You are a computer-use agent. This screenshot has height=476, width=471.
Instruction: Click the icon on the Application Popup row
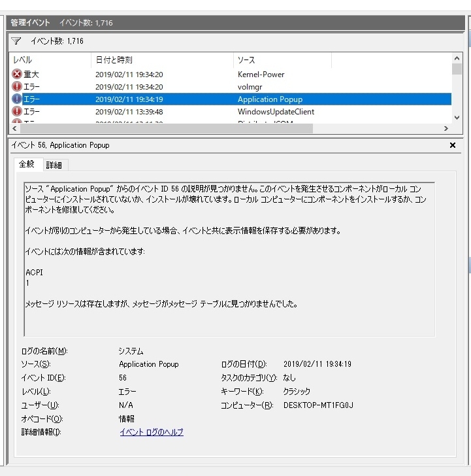pyautogui.click(x=17, y=99)
